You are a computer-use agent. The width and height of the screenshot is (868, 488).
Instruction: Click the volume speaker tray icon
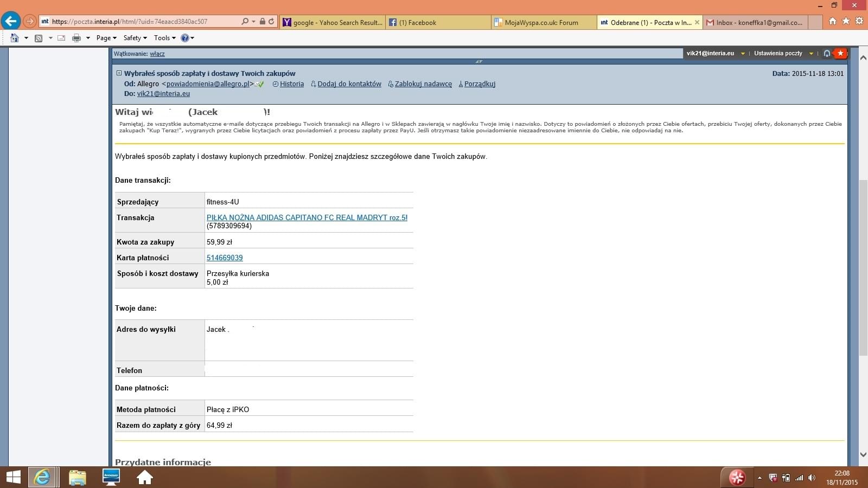pos(812,478)
